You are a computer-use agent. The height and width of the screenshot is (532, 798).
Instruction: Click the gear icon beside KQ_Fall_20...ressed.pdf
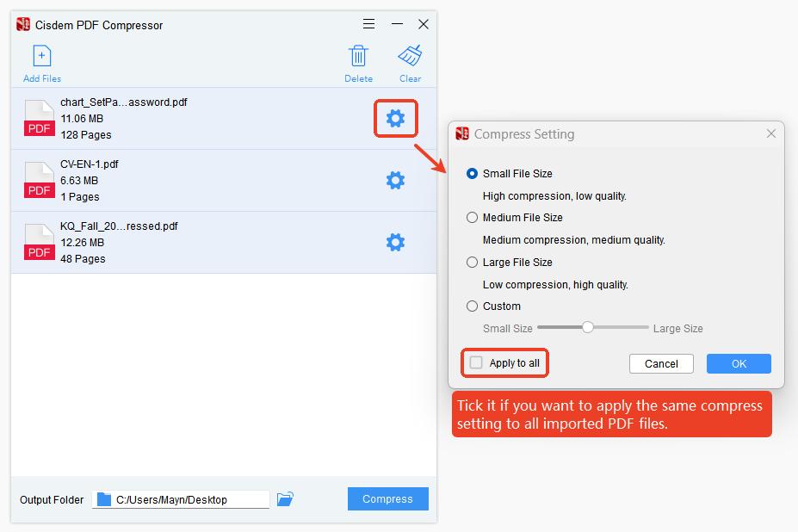point(395,242)
